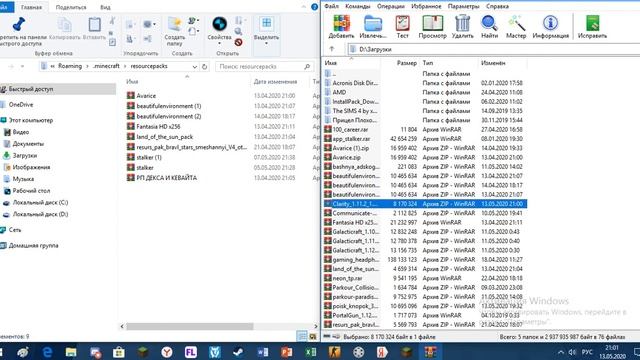Open WinRAR File (Файл) menu
The image size is (640, 360).
331,6
